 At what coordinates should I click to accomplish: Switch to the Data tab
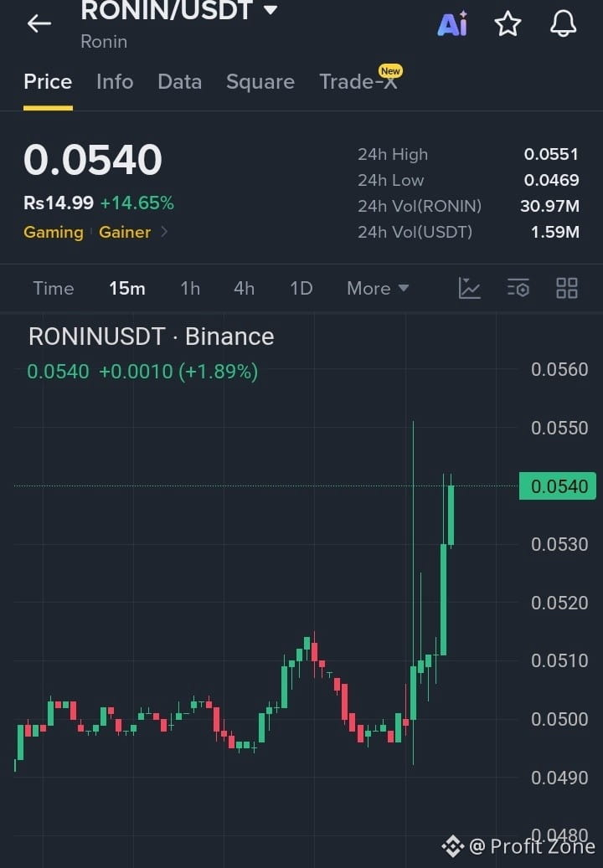pos(179,82)
